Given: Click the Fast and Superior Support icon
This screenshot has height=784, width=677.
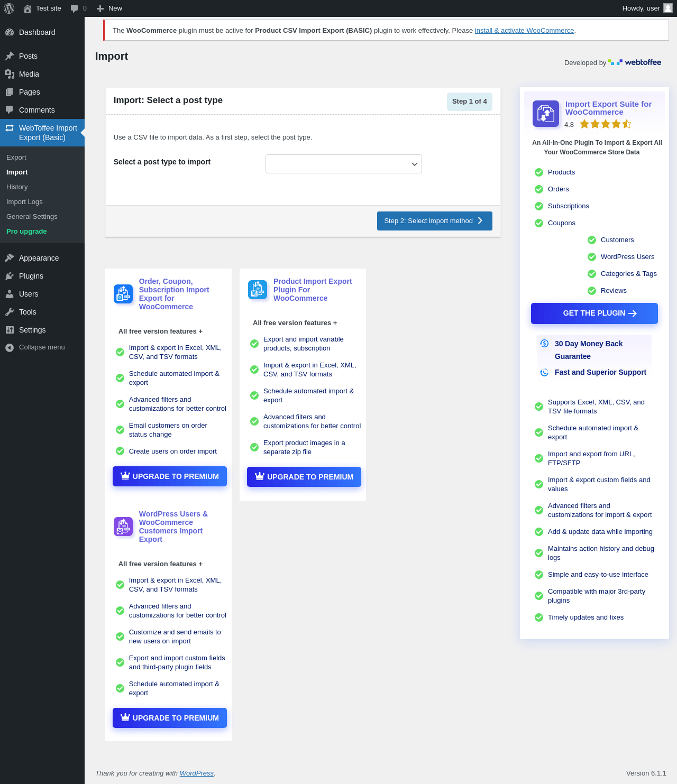Looking at the screenshot, I should pos(544,372).
